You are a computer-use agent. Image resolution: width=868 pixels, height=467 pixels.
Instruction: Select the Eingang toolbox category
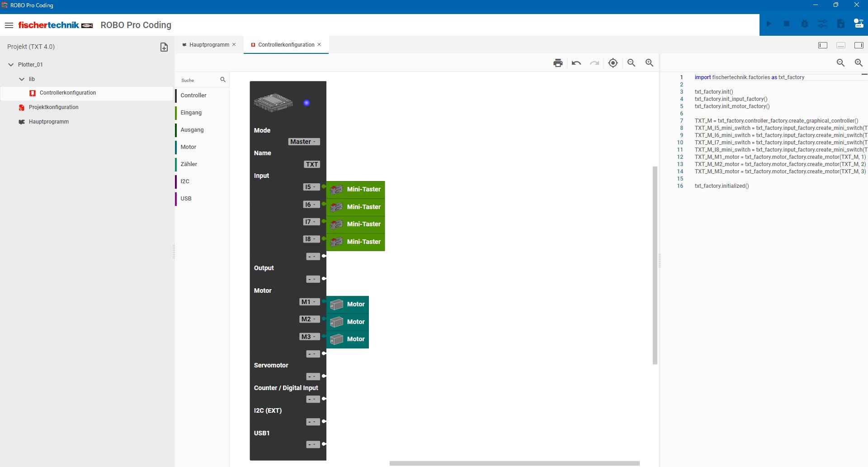click(x=191, y=113)
